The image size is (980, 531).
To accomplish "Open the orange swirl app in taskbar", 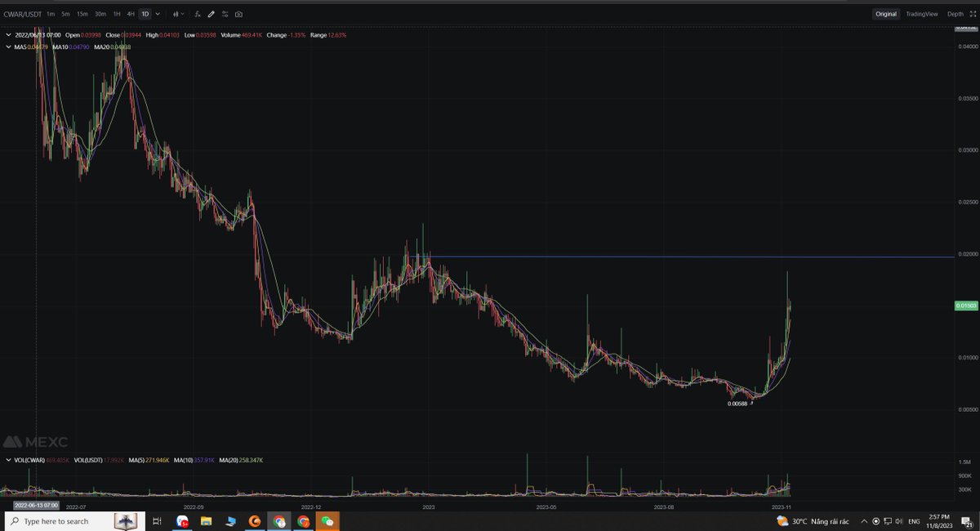I will coord(254,521).
